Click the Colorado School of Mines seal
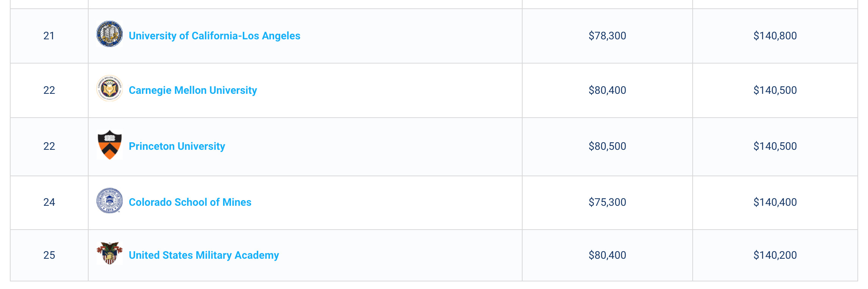The width and height of the screenshot is (868, 289). click(109, 200)
